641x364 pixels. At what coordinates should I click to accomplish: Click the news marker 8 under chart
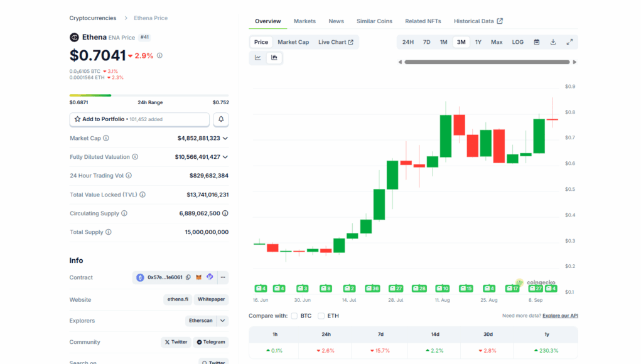[326, 289]
